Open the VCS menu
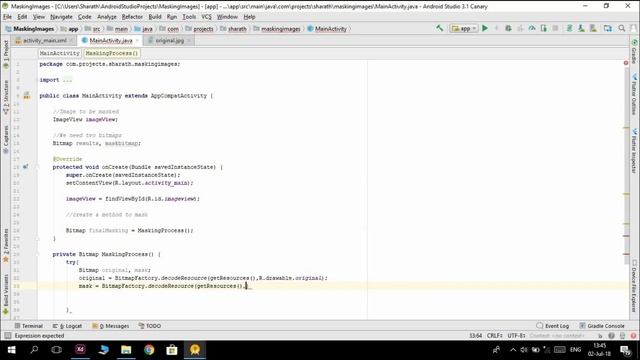 pyautogui.click(x=207, y=17)
